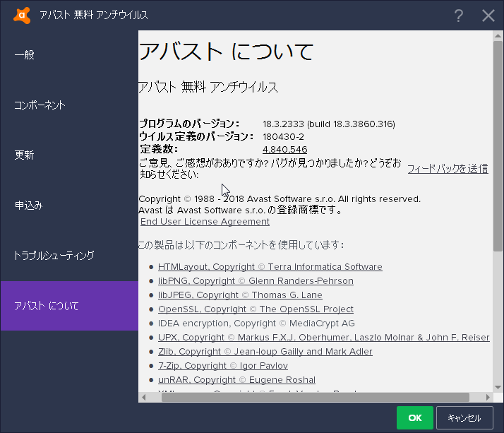Select the アバスト について sidebar item
Image resolution: width=504 pixels, height=433 pixels.
point(69,306)
